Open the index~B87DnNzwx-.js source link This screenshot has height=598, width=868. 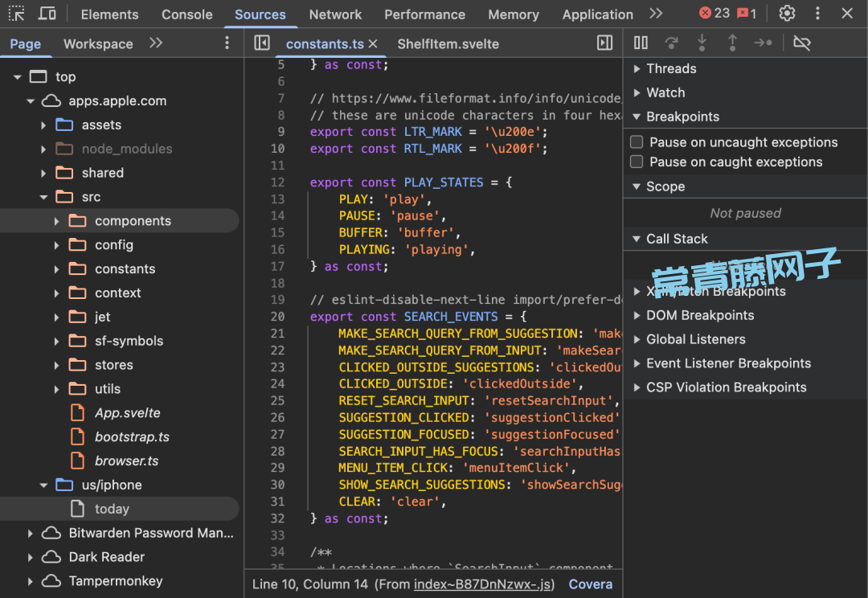click(483, 584)
